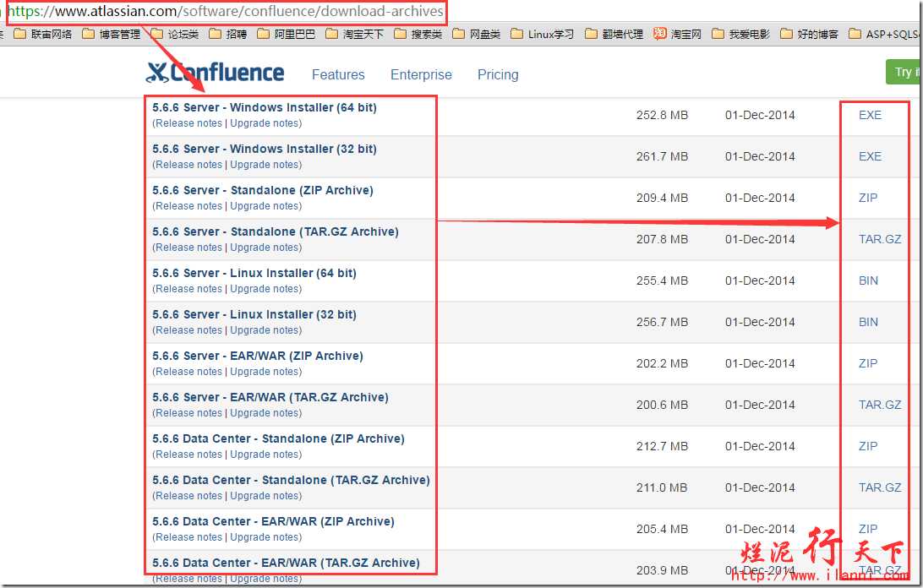The width and height of the screenshot is (923, 588).
Task: Open 5.6.6 Server Standalone (ZIP Archive) title
Action: click(x=263, y=190)
